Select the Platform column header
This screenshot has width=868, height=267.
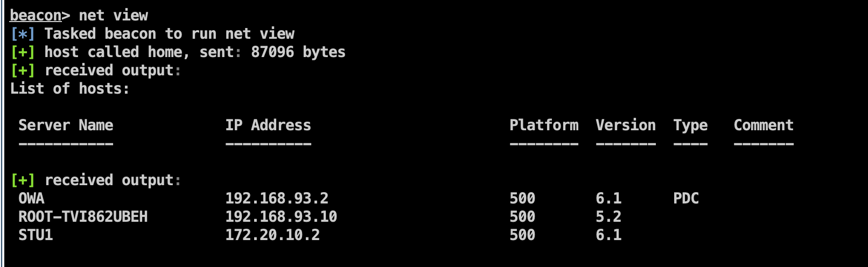coord(544,125)
